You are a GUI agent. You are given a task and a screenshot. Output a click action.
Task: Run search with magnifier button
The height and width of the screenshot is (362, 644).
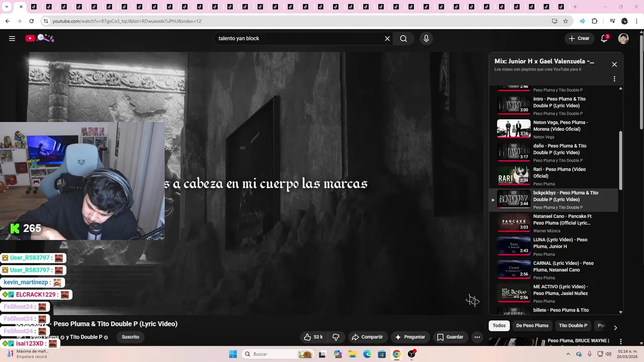[404, 39]
